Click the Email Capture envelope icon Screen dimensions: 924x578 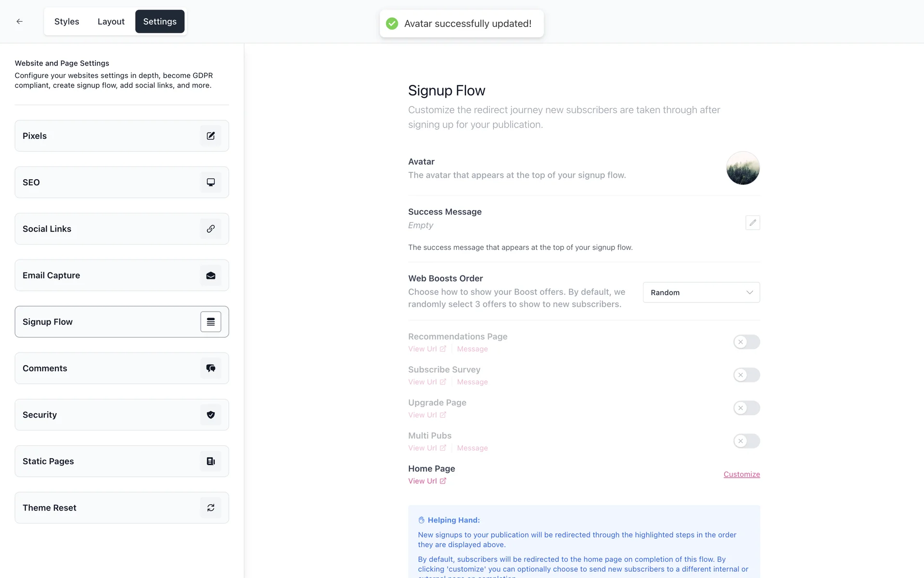[x=211, y=276]
